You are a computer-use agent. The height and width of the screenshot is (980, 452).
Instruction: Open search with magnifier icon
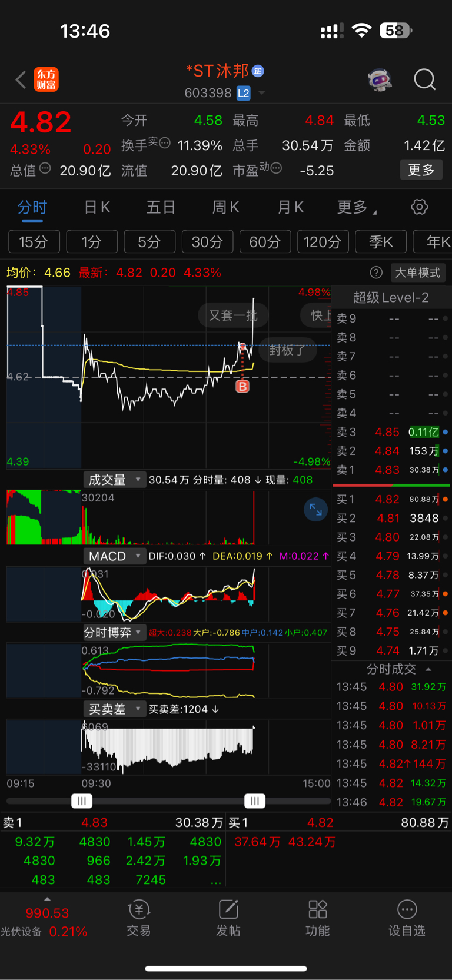click(424, 79)
